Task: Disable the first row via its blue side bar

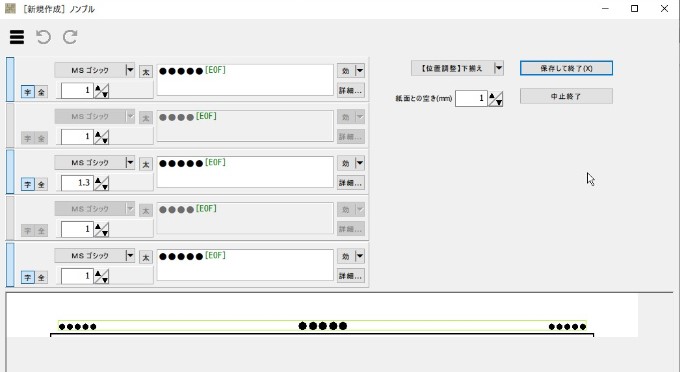Action: click(x=10, y=79)
